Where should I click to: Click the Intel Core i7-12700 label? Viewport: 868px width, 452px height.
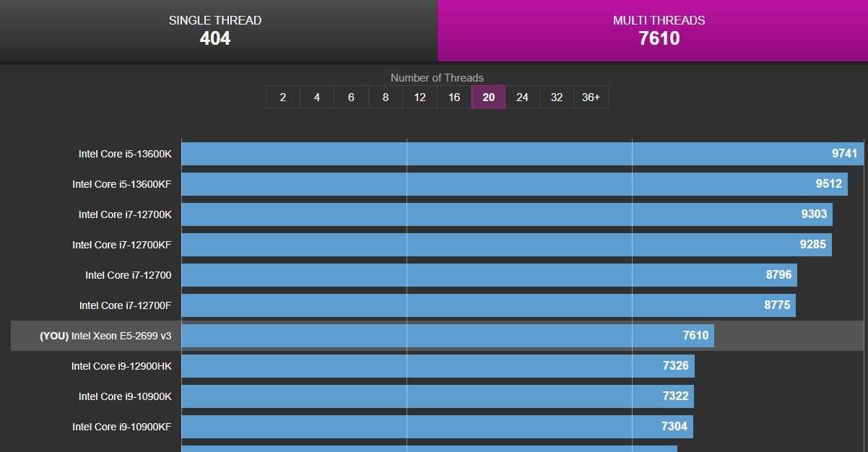tap(128, 275)
